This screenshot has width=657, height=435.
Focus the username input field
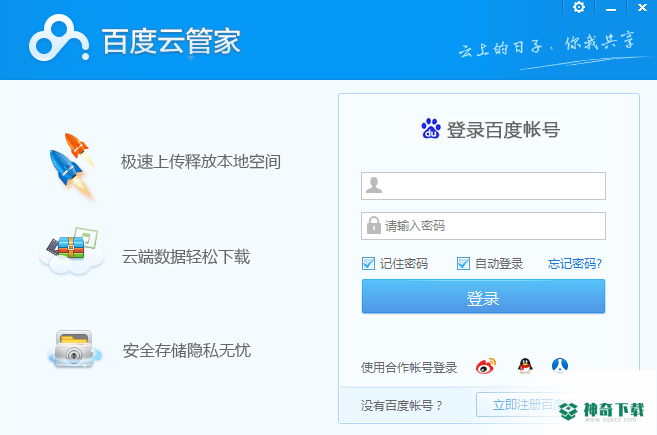coord(483,186)
